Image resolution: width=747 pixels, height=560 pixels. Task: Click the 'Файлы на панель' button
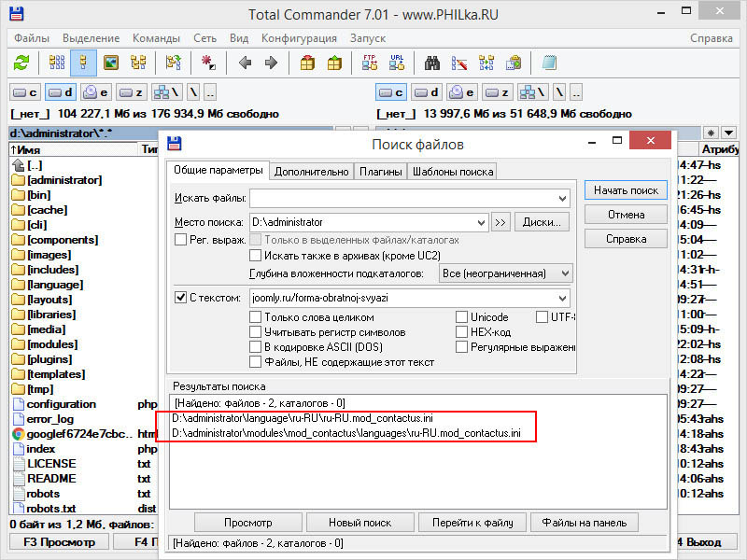(x=585, y=523)
